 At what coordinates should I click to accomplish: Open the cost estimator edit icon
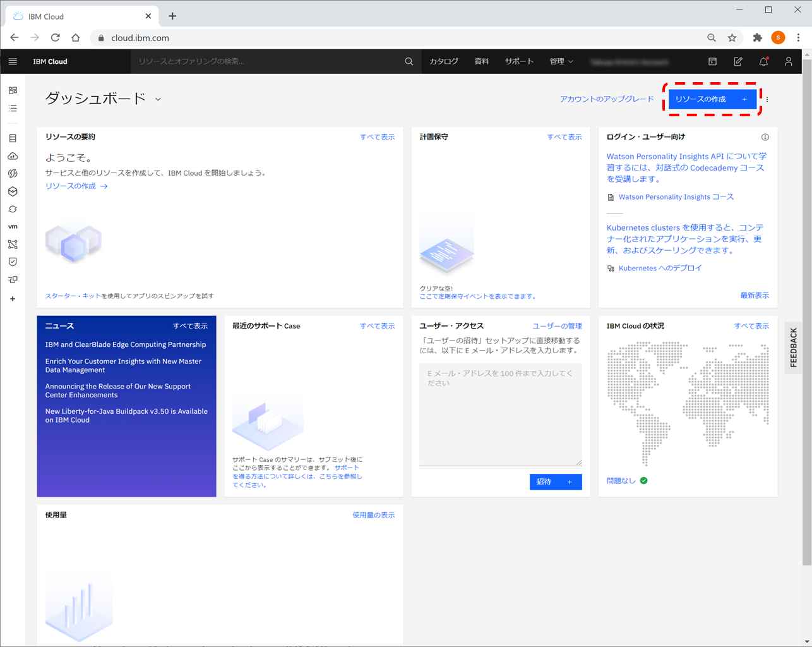click(x=737, y=61)
